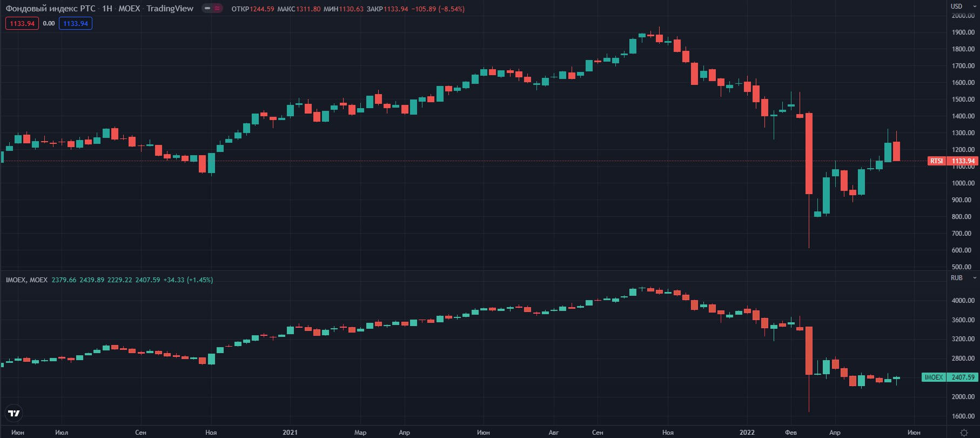The image size is (980, 438).
Task: Expand the USD currency dropdown
Action: pyautogui.click(x=963, y=6)
